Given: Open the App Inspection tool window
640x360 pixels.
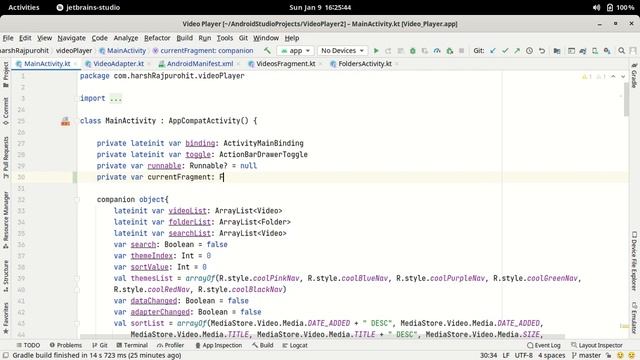Looking at the screenshot, I should tap(219, 345).
